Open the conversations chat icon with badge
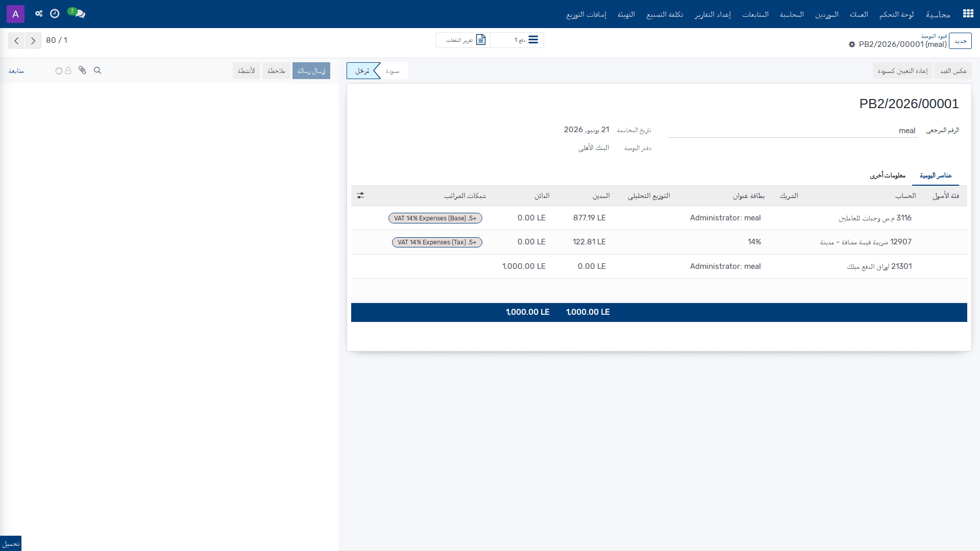Screen dimensions: 980x551 pos(77,13)
